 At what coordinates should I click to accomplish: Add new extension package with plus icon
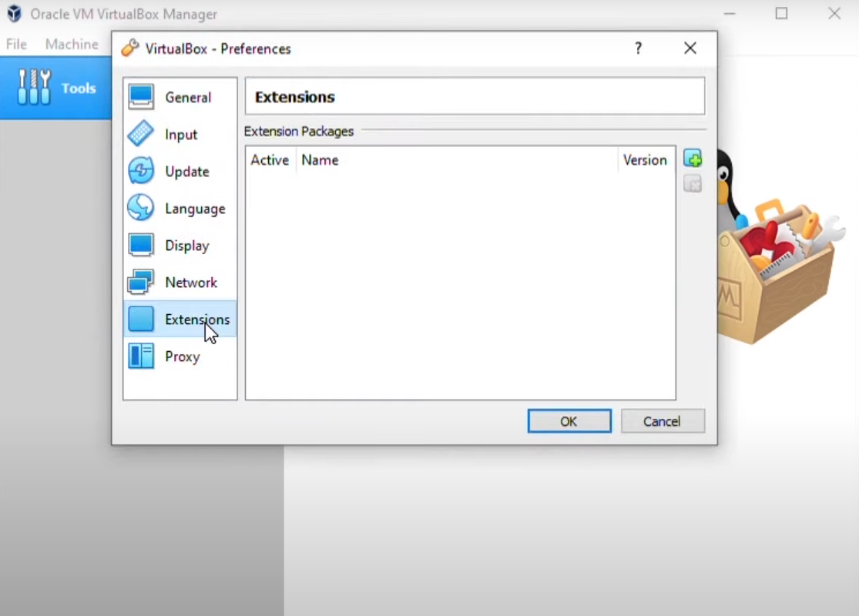693,159
